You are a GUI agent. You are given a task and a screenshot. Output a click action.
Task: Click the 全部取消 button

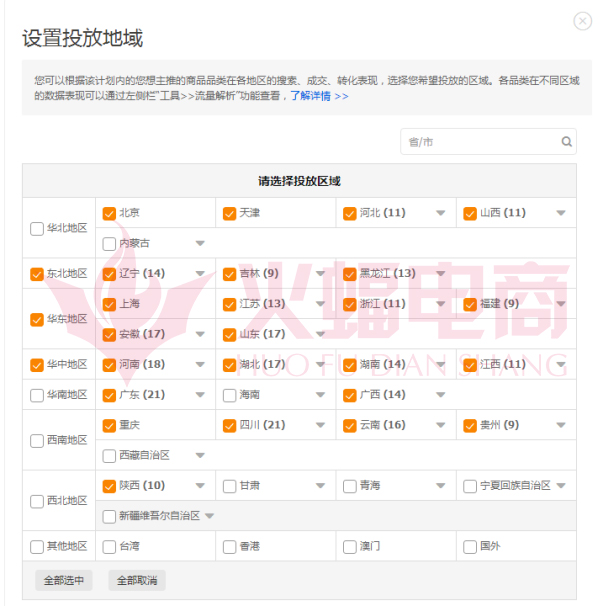pos(137,580)
